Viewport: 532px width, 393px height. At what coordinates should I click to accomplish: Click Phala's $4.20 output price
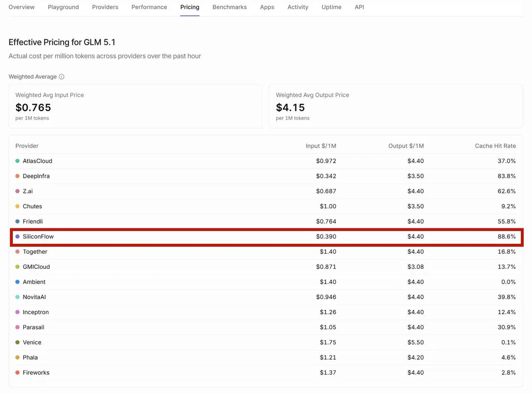(416, 357)
